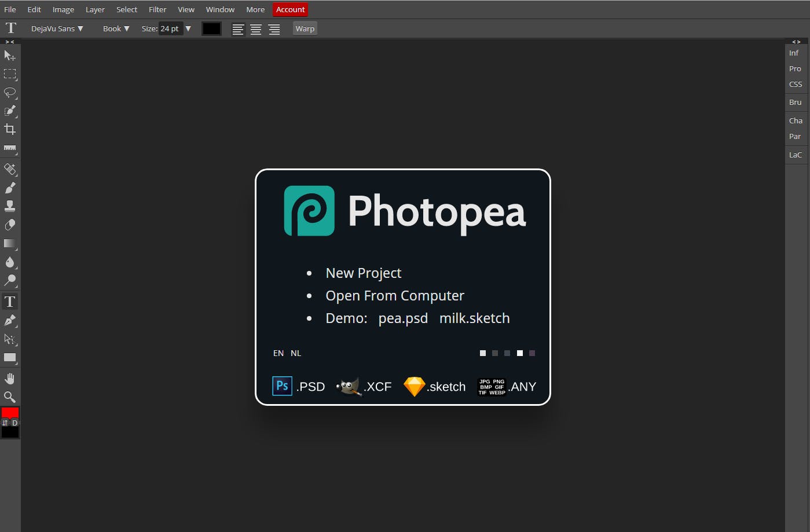Select the Rectangle Select tool

pos(10,74)
